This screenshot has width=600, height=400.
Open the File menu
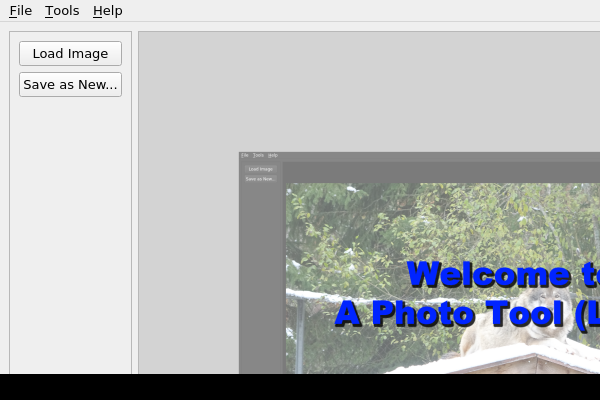tap(21, 11)
